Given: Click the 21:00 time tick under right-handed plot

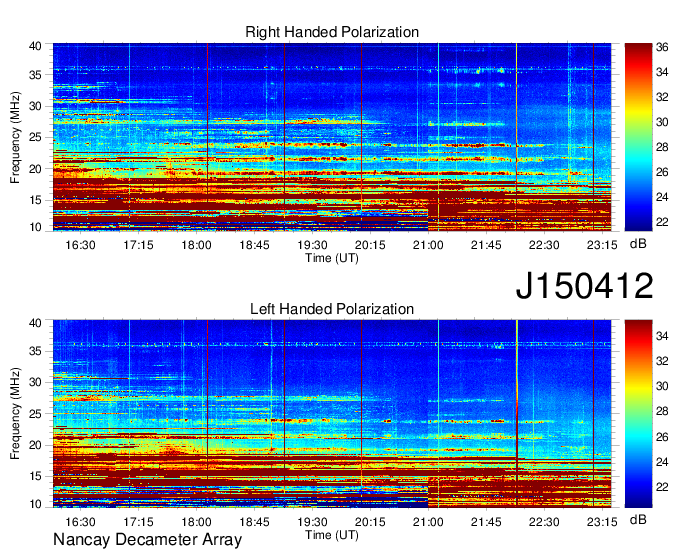Looking at the screenshot, I should 428,245.
